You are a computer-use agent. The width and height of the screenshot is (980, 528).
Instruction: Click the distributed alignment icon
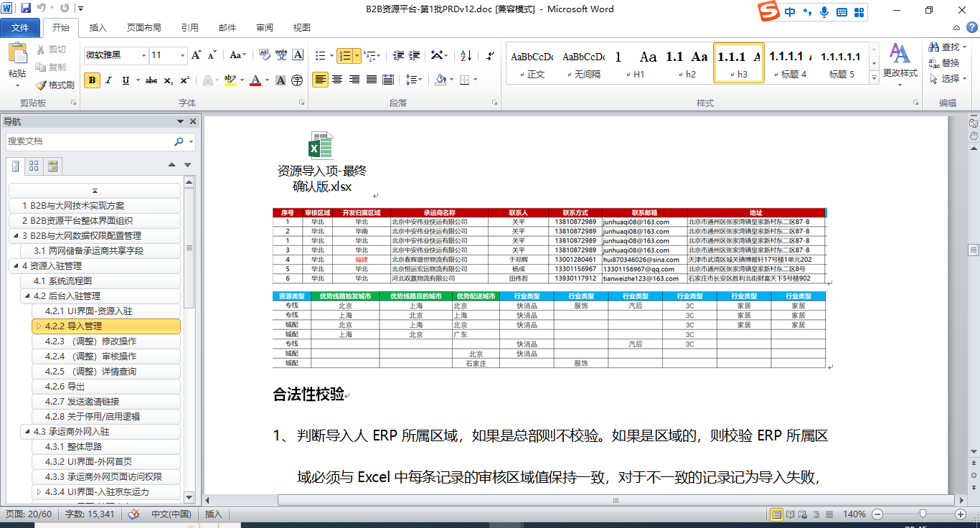[388, 80]
